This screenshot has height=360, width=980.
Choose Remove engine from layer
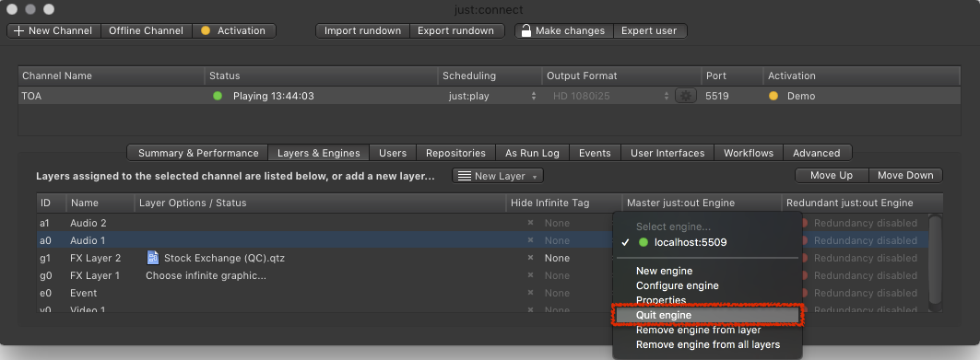pos(707,330)
